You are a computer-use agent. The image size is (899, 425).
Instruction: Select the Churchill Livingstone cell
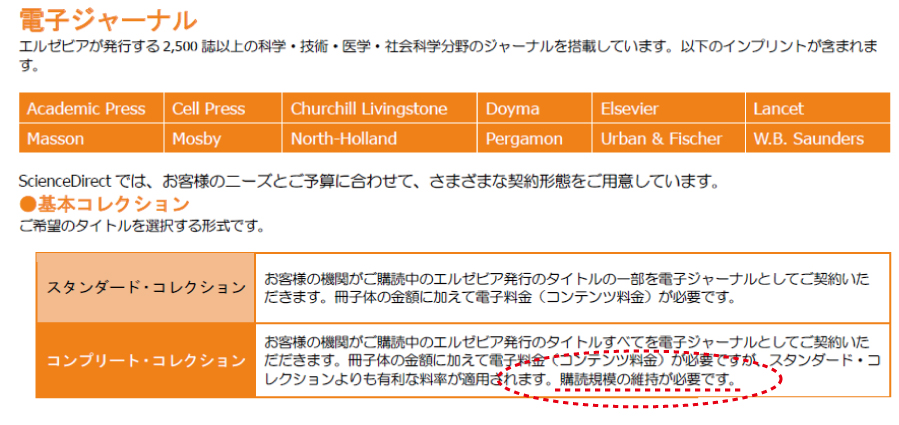380,108
